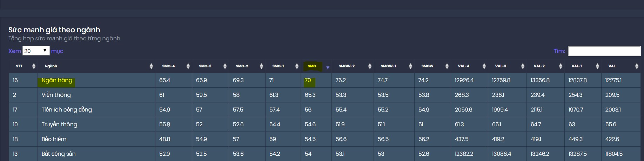Select the highlighted Ngân hàng row name
This screenshot has height=161, width=644.
pyautogui.click(x=57, y=81)
